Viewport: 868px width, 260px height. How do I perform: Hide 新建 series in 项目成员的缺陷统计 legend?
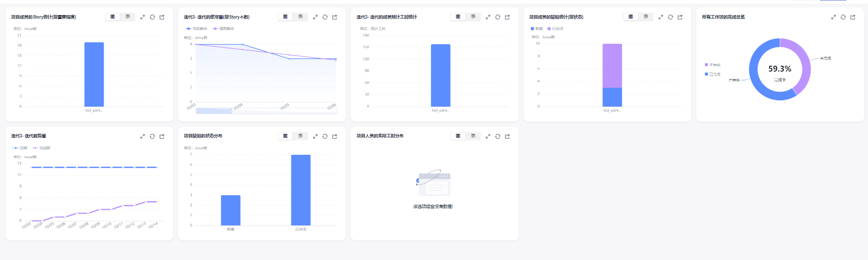[x=537, y=29]
